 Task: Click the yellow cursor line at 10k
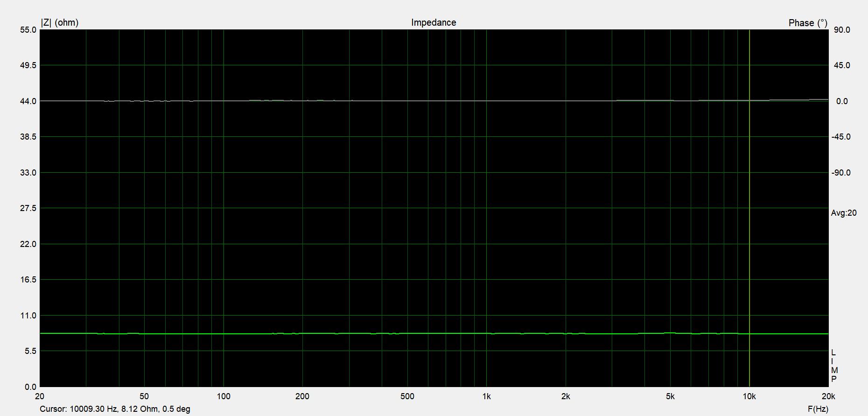coord(749,208)
